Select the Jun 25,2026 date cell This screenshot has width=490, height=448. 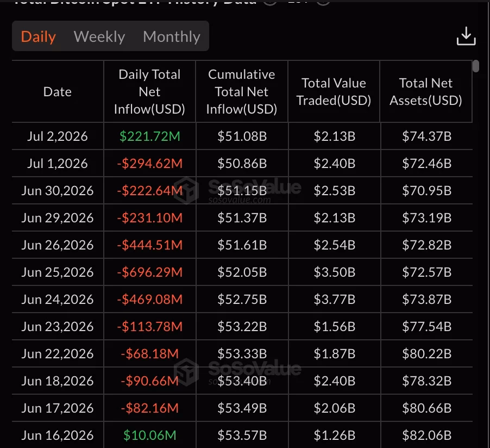(58, 272)
